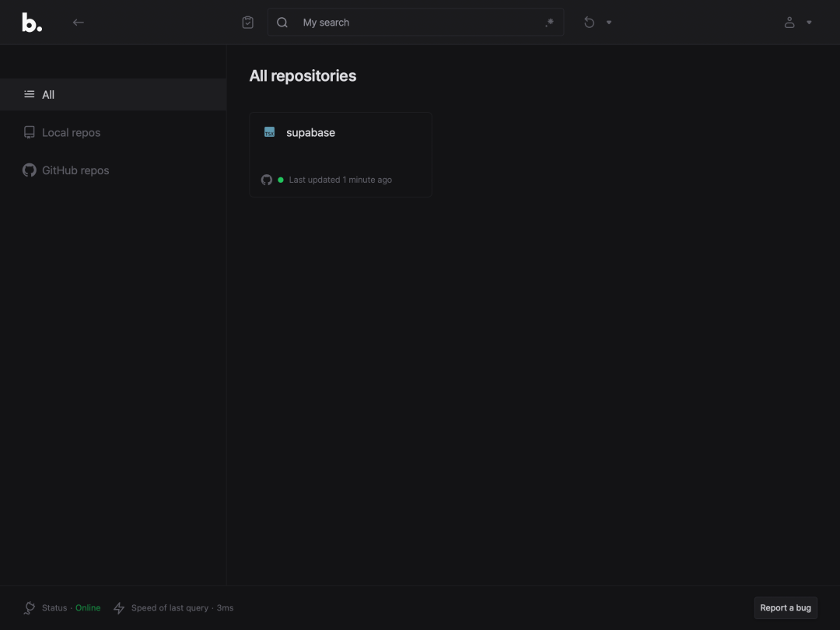Click the 'Online' status text

[88, 608]
